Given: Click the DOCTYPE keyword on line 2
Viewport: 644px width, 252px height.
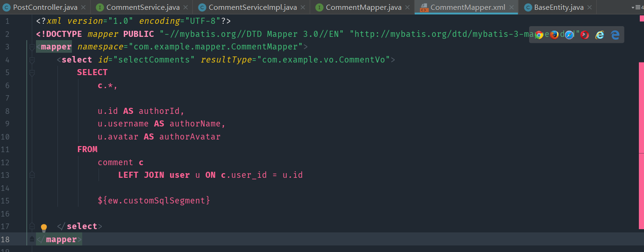Looking at the screenshot, I should (x=61, y=34).
